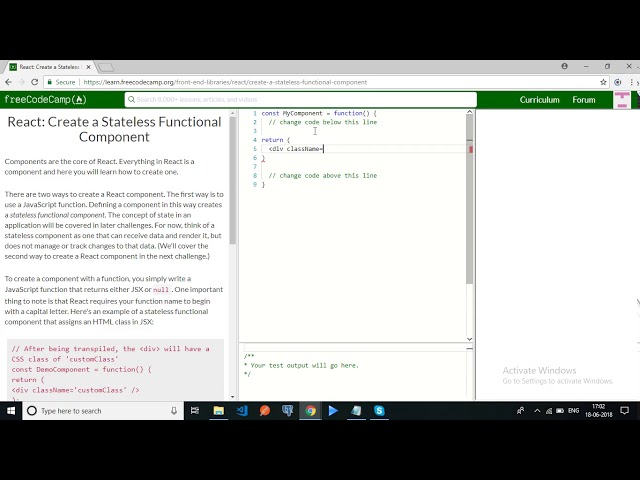Open the orange Postman icon on the taskbar
640x480 pixels.
(265, 411)
